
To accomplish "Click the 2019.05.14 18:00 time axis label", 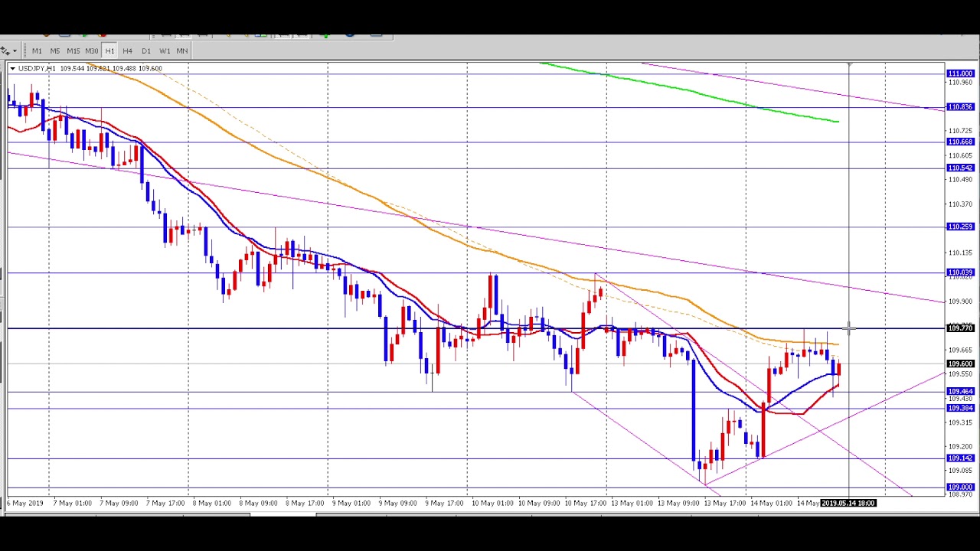I will (x=848, y=504).
